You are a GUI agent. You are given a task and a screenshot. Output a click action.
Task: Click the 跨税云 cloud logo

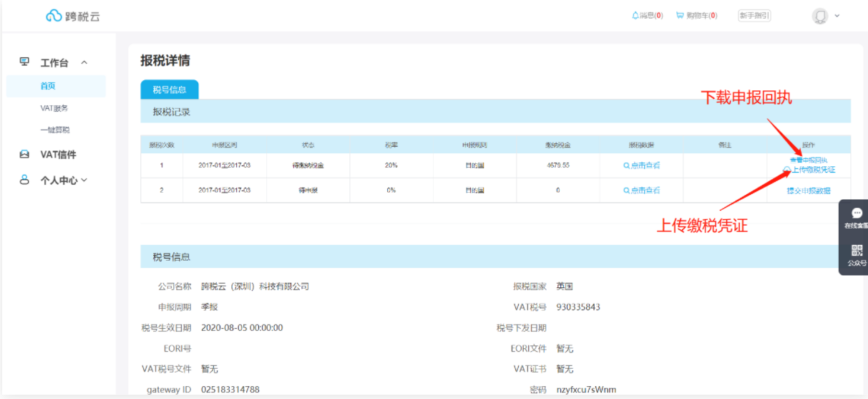(54, 16)
